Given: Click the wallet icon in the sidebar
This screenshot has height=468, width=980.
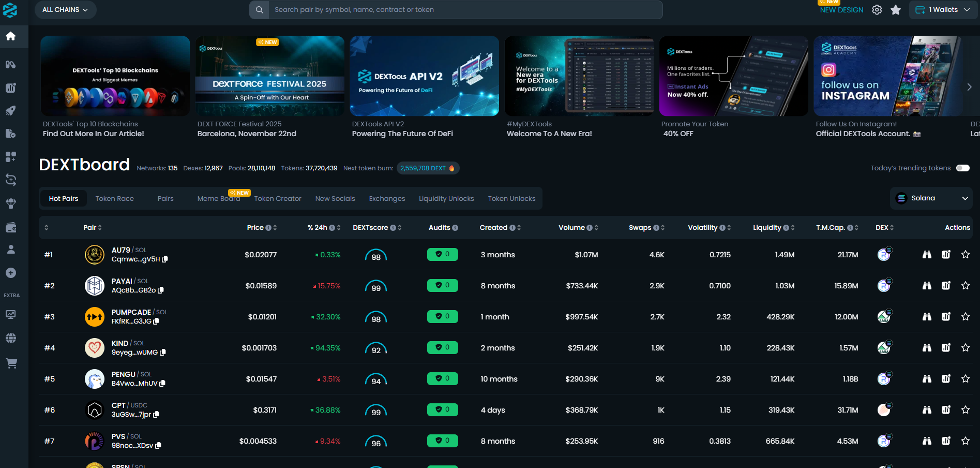Looking at the screenshot, I should point(11,227).
